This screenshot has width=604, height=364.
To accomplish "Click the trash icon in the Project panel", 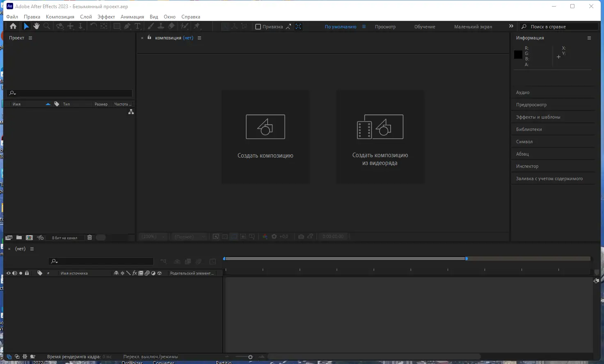I will point(90,237).
